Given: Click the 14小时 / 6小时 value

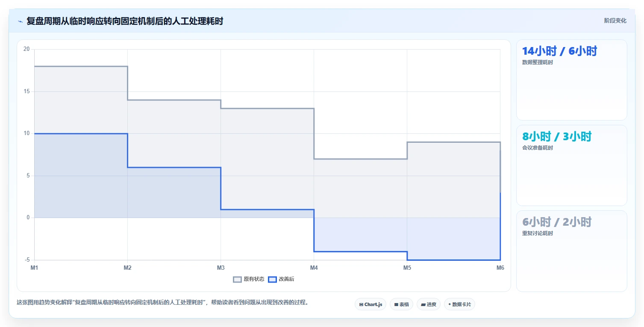Looking at the screenshot, I should pyautogui.click(x=559, y=51).
